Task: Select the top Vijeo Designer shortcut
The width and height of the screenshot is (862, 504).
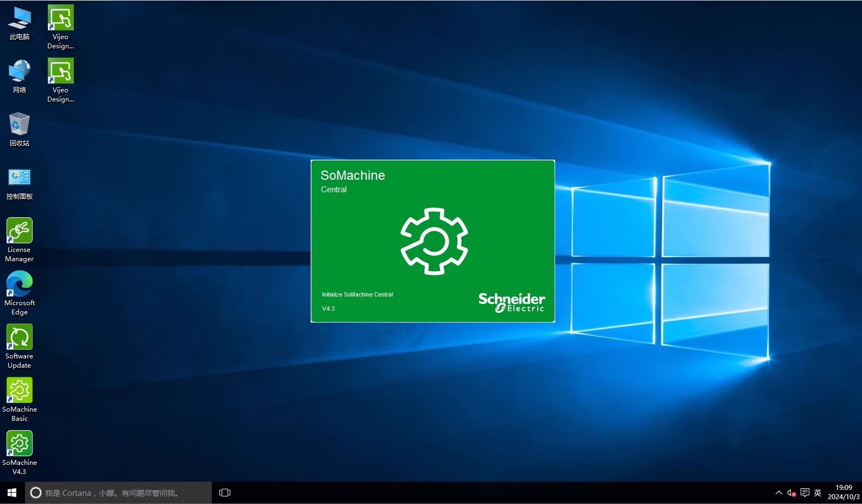Action: click(60, 27)
